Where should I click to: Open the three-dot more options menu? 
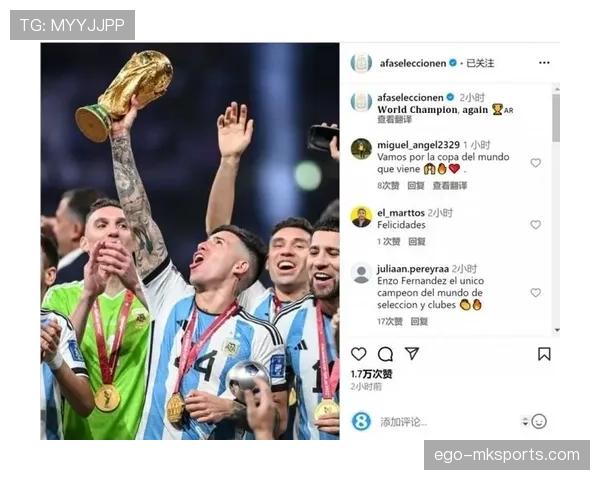pos(544,63)
